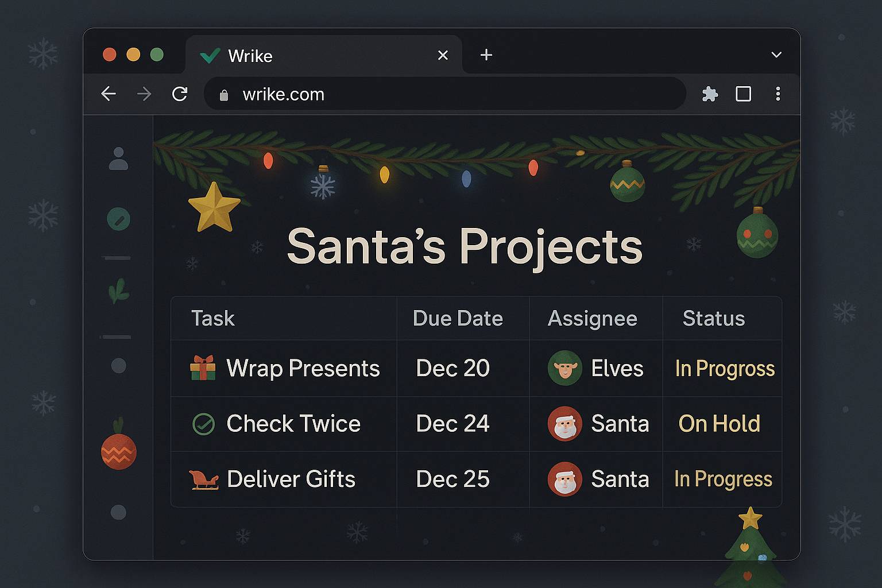Open the browser extensions puzzle icon
The image size is (882, 588).
coord(710,94)
